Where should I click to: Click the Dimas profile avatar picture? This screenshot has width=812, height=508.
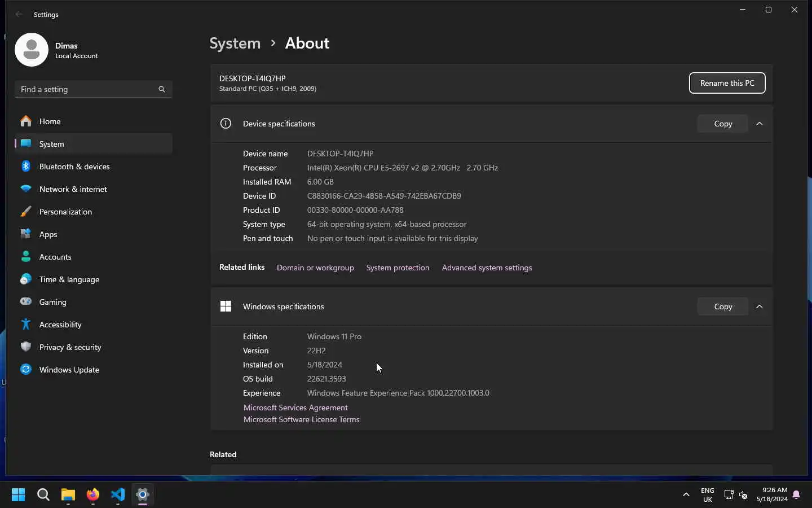pos(32,50)
